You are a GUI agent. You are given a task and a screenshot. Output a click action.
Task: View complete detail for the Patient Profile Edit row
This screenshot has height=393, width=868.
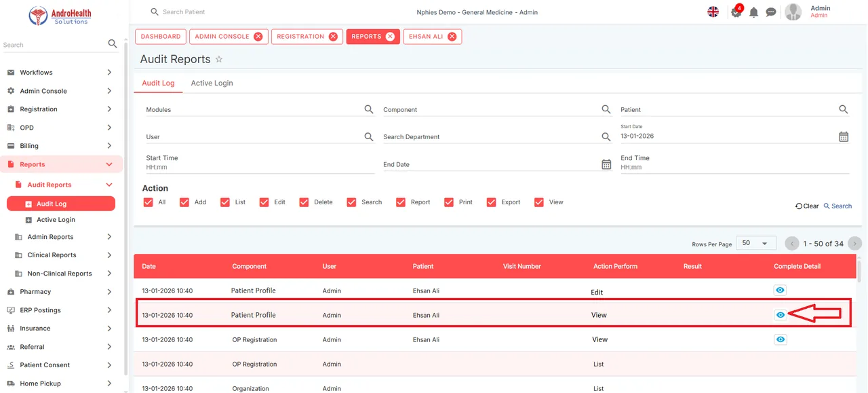(781, 291)
